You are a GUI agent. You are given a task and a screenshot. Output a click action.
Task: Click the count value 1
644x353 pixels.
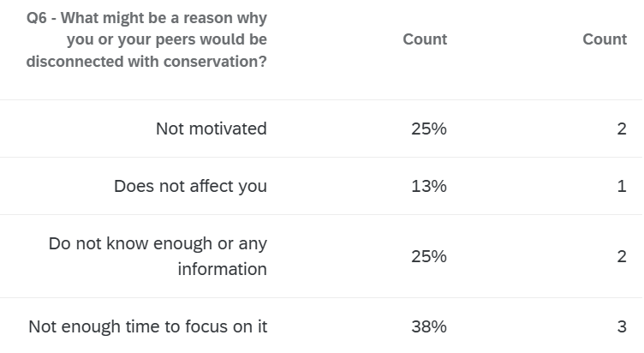click(622, 186)
